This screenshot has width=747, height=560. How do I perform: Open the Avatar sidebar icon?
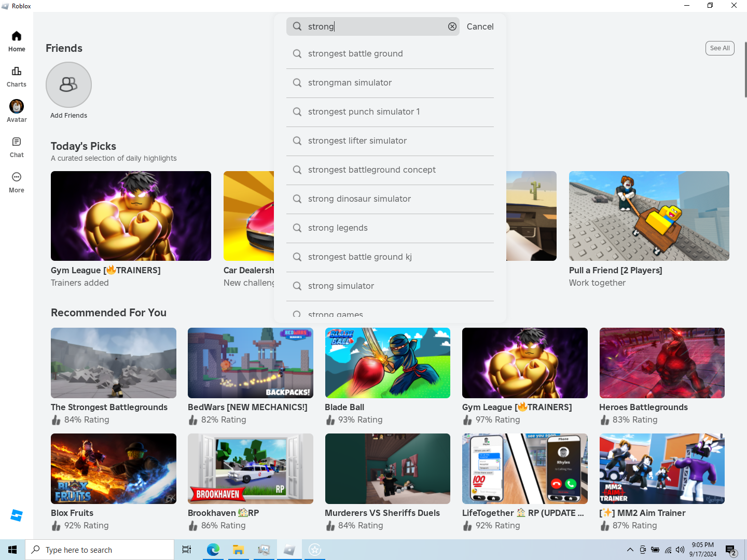click(x=17, y=111)
